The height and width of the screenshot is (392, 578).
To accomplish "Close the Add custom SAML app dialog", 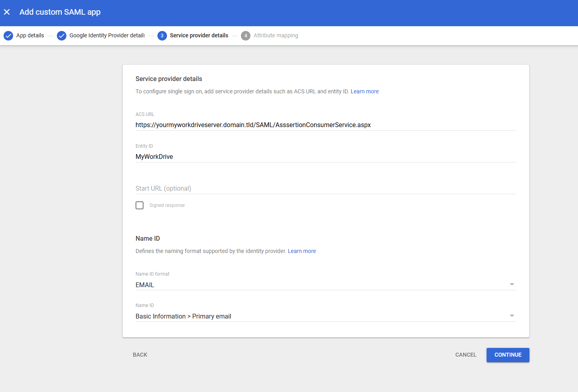I will coord(7,12).
